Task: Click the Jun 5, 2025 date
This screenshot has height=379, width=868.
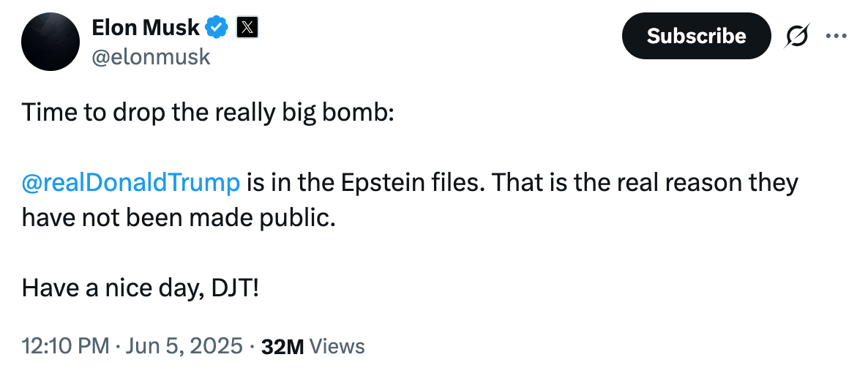Action: [x=184, y=346]
